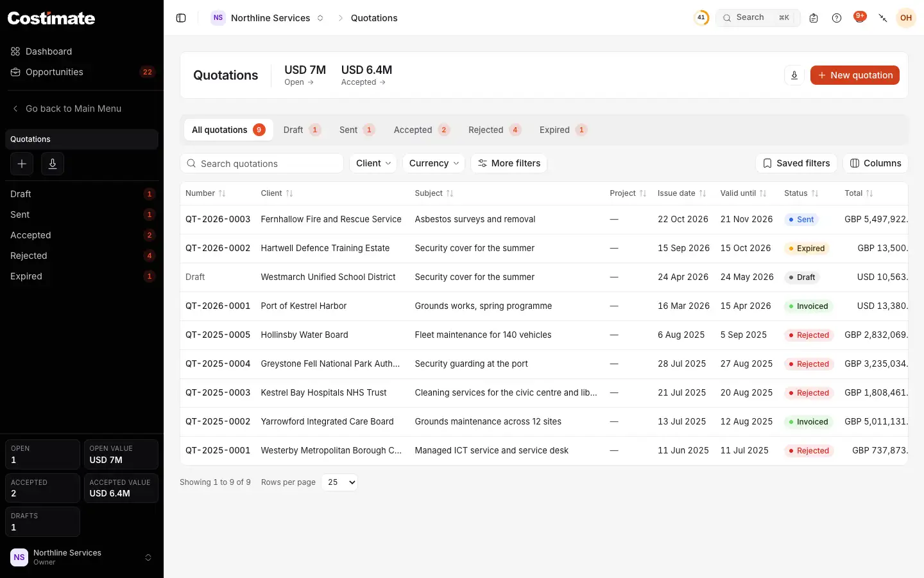Sort by Number column arrows
Screen dimensions: 924x578
click(x=222, y=193)
